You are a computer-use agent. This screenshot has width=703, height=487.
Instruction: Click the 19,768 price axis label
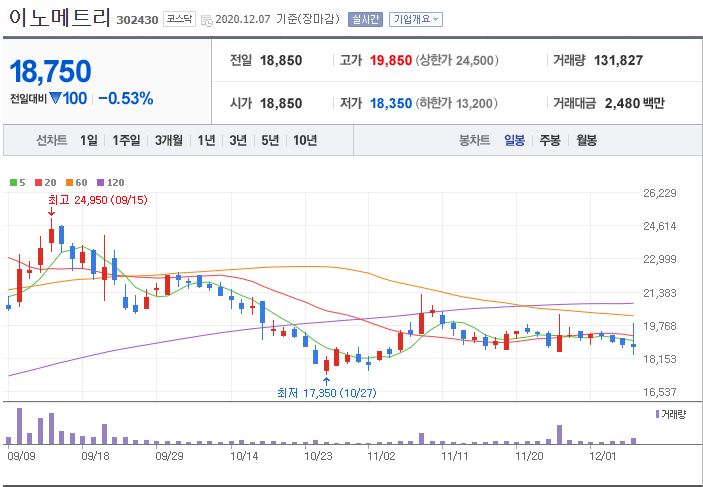[660, 326]
